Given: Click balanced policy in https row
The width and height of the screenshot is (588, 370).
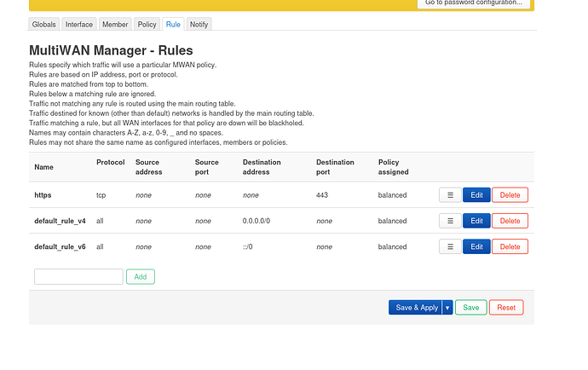Looking at the screenshot, I should 393,195.
